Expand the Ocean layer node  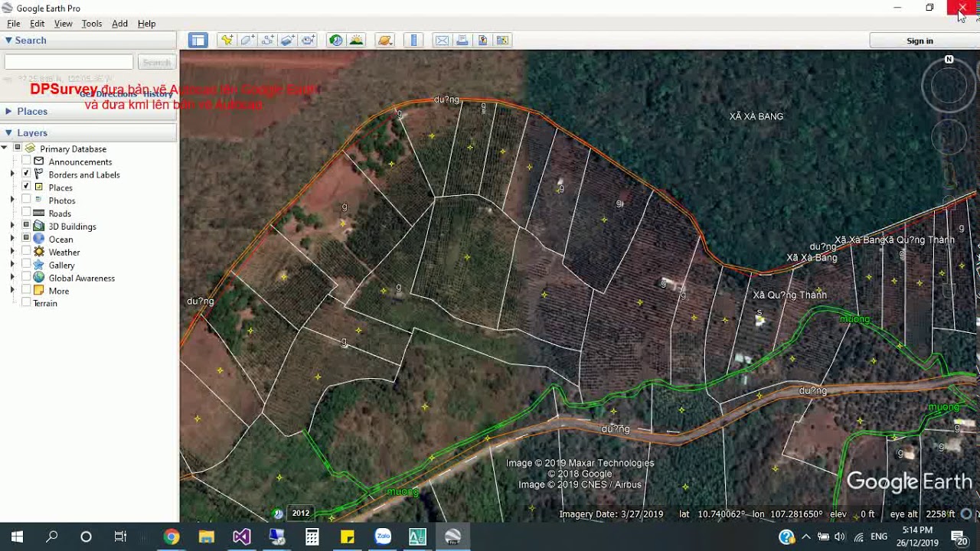click(12, 239)
